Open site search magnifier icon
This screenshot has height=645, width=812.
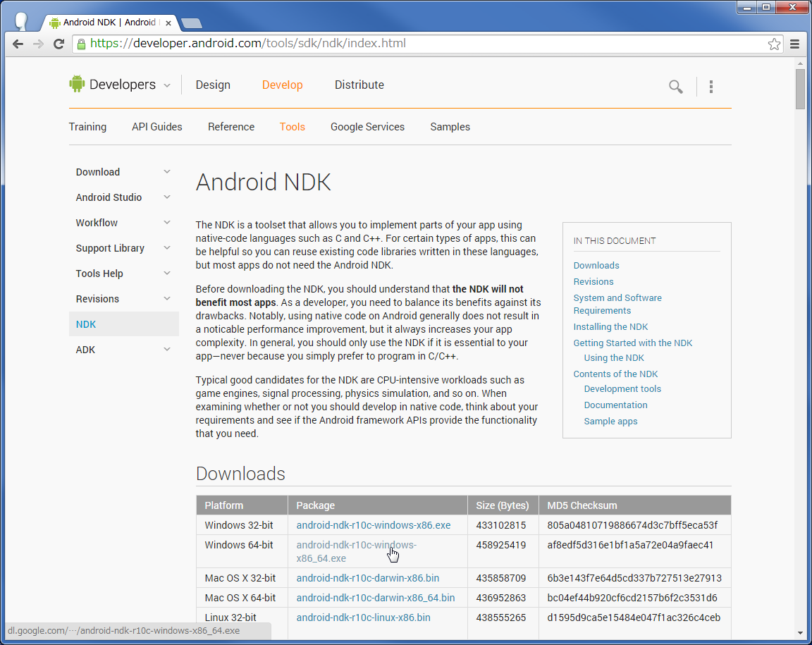675,87
